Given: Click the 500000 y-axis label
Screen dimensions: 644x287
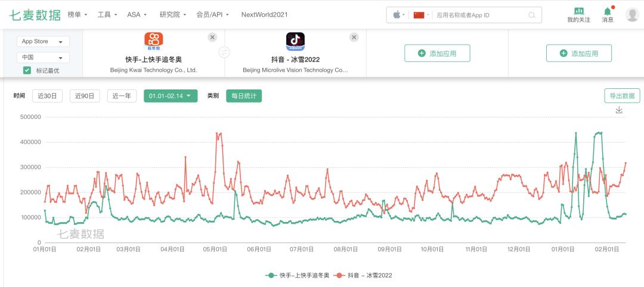Looking at the screenshot, I should 30,117.
